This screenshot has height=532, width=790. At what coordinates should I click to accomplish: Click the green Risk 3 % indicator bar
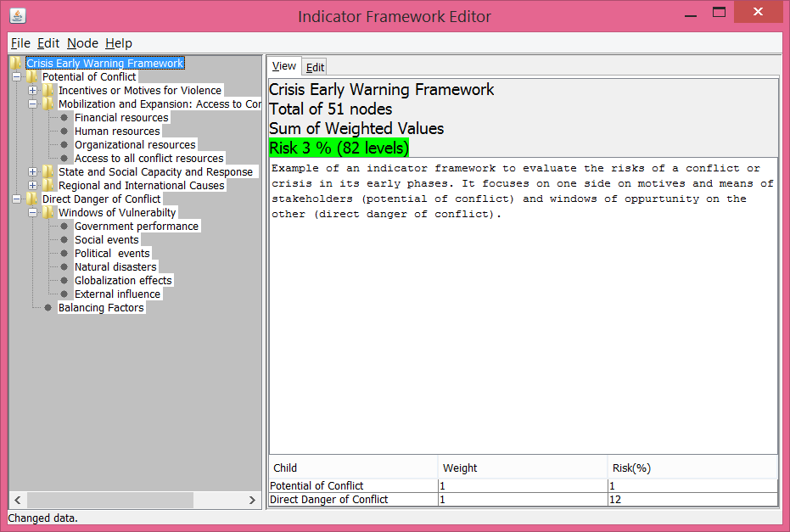click(x=339, y=148)
